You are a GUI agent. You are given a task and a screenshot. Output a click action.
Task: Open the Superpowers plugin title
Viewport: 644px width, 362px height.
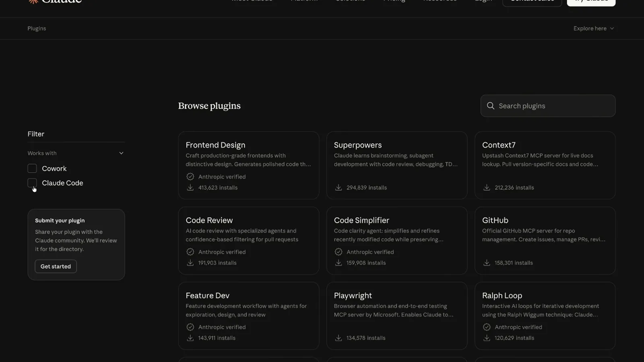[358, 145]
